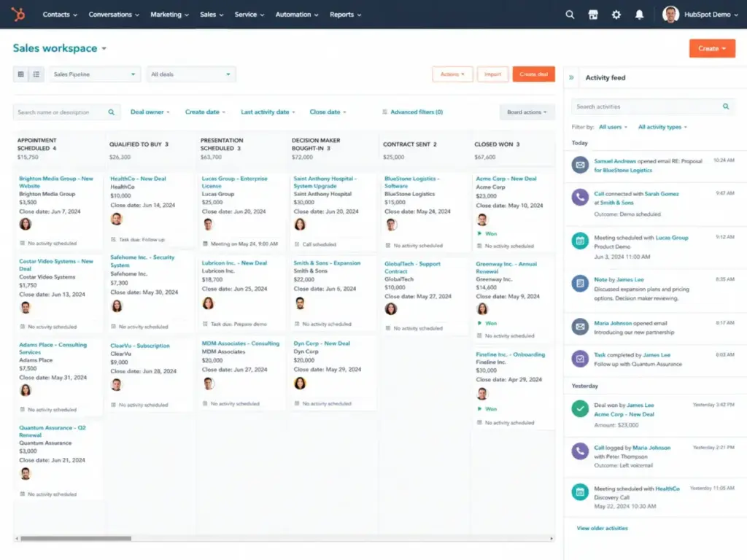Open the Board actions dropdown
The height and width of the screenshot is (560, 747).
pos(527,112)
